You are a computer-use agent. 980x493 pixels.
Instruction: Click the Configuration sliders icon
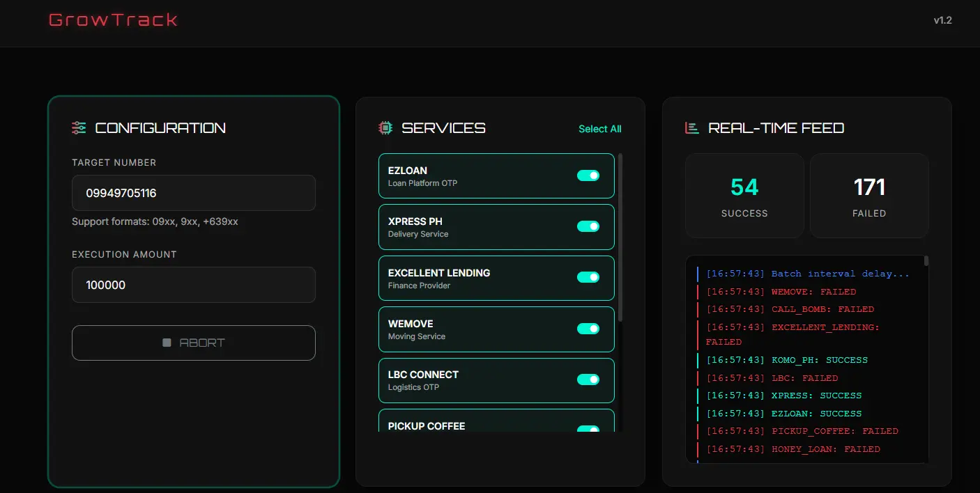[x=79, y=127]
